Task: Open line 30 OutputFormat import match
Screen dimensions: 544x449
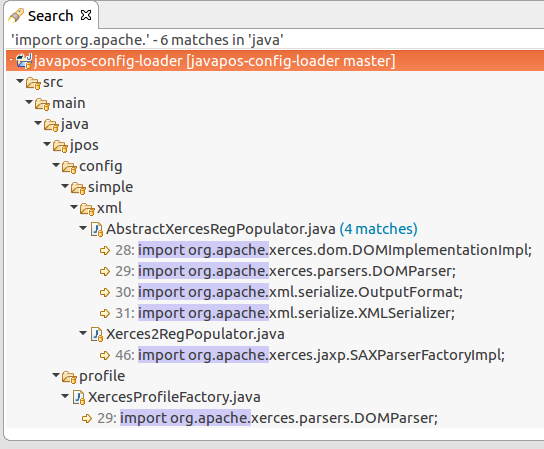Action: tap(300, 292)
